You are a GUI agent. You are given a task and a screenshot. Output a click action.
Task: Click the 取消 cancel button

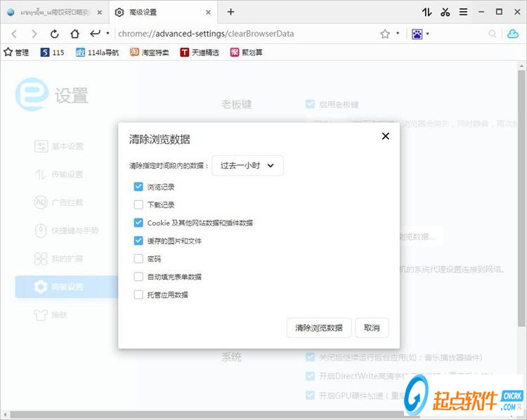[372, 327]
